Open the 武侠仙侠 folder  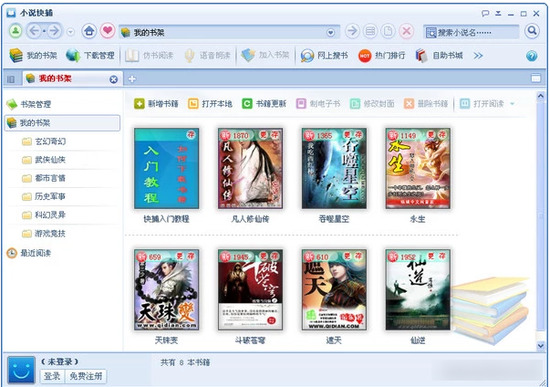pyautogui.click(x=43, y=160)
